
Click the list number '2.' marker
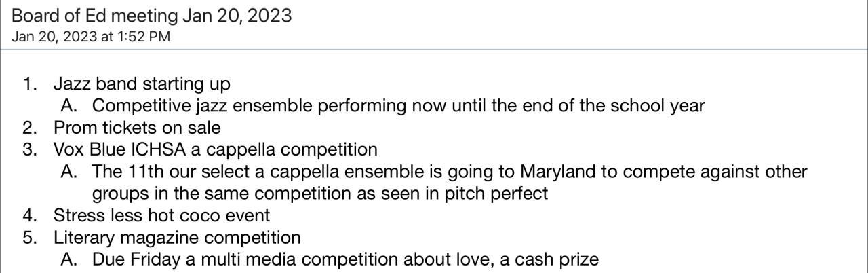tap(29, 128)
